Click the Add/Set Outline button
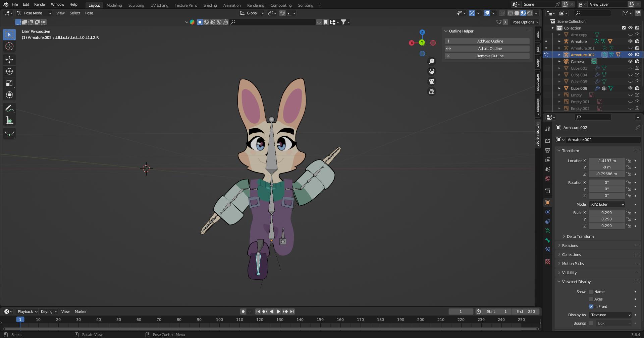The image size is (644, 338). [x=487, y=41]
